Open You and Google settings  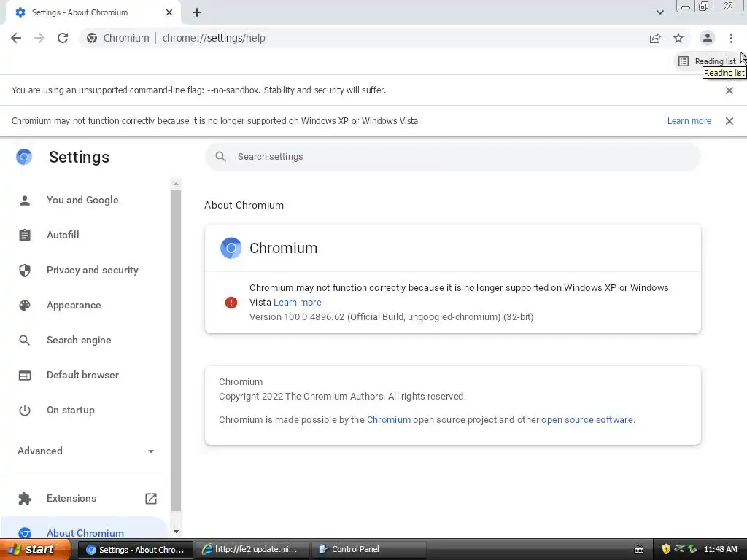(x=82, y=200)
